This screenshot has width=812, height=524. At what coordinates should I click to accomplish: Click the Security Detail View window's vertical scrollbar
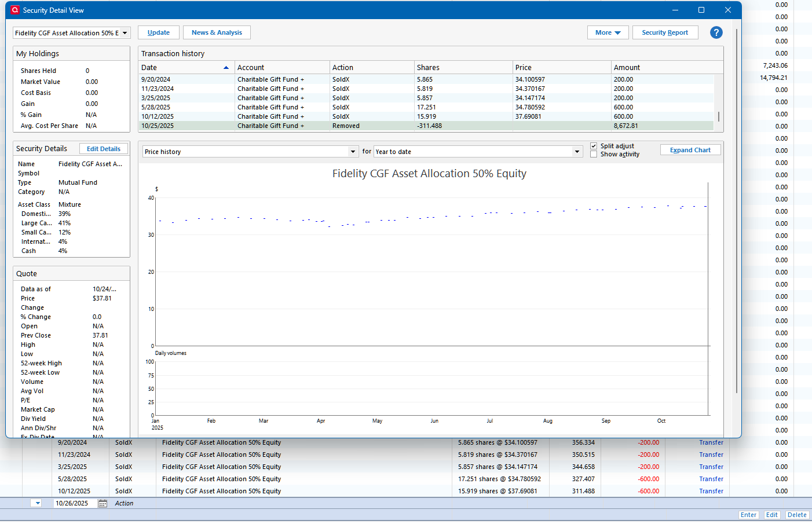[737, 211]
